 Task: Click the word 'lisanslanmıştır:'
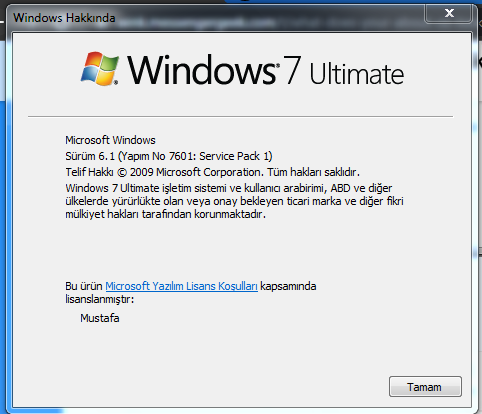point(99,299)
